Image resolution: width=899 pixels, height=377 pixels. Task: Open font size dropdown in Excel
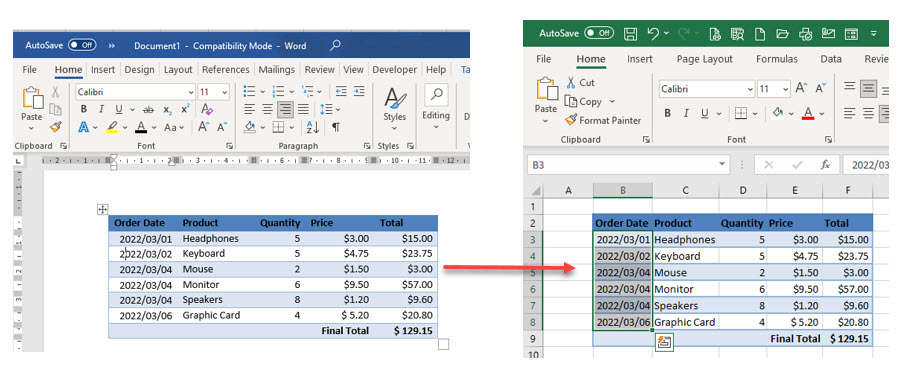pyautogui.click(x=785, y=89)
